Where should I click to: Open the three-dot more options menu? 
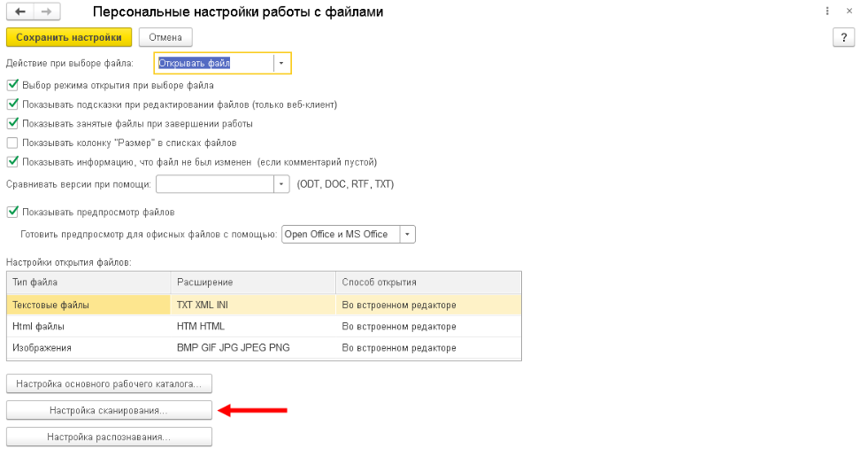tap(827, 12)
